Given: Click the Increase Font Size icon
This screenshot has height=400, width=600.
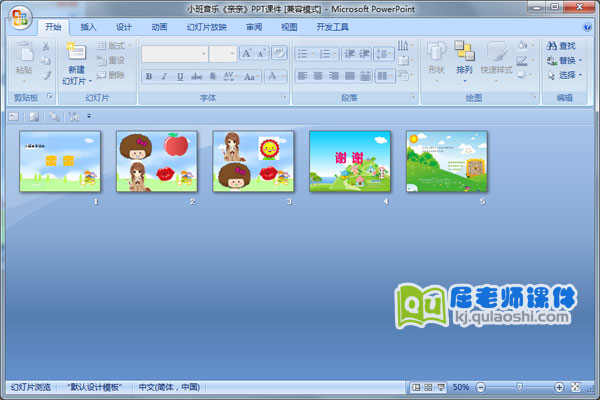Looking at the screenshot, I should 247,53.
